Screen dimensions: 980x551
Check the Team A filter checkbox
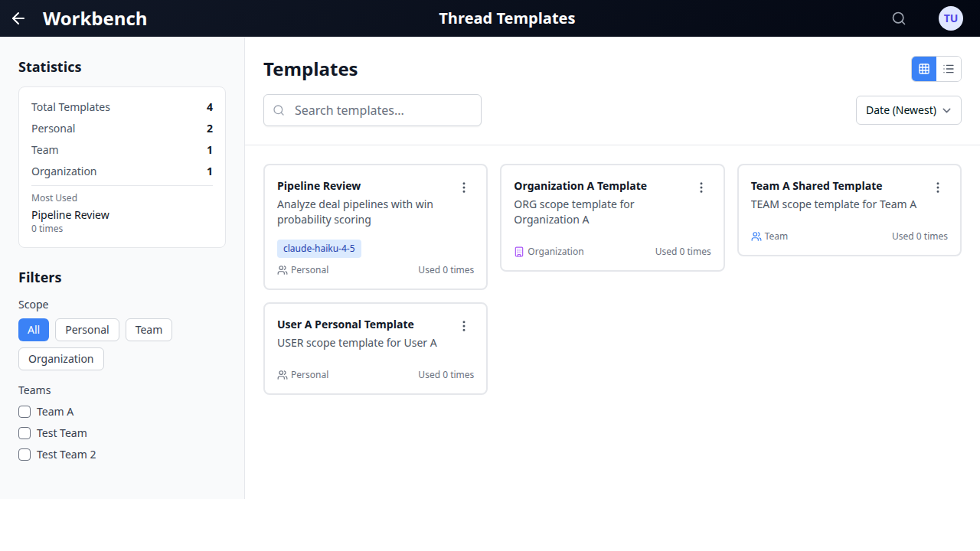(24, 411)
